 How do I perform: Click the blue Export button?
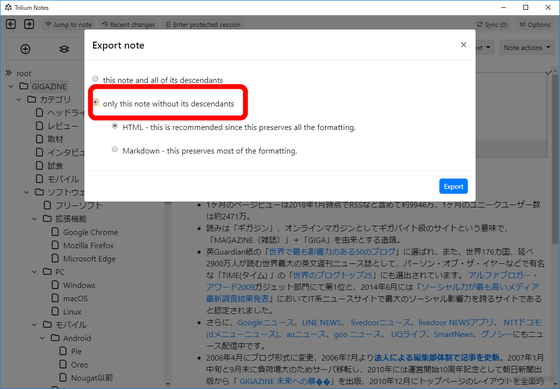[x=453, y=186]
